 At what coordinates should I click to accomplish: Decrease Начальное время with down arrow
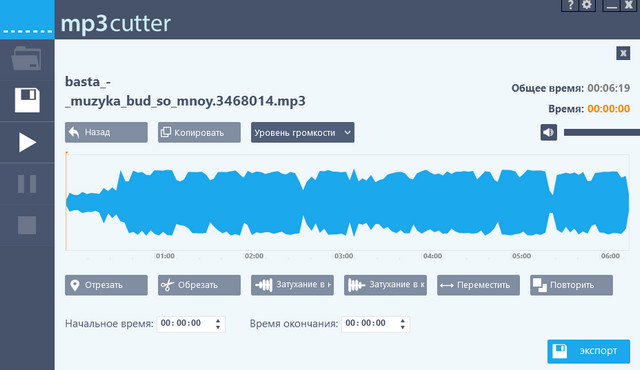pos(218,327)
